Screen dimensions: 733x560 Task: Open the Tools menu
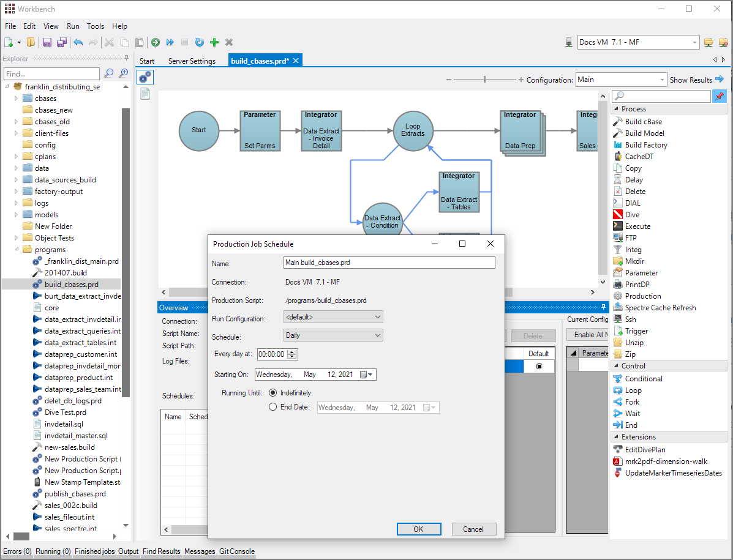coord(96,26)
